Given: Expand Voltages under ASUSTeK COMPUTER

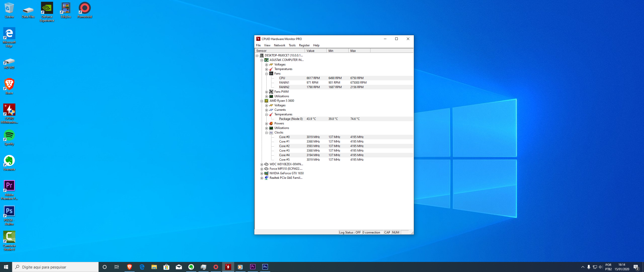Looking at the screenshot, I should pyautogui.click(x=266, y=65).
